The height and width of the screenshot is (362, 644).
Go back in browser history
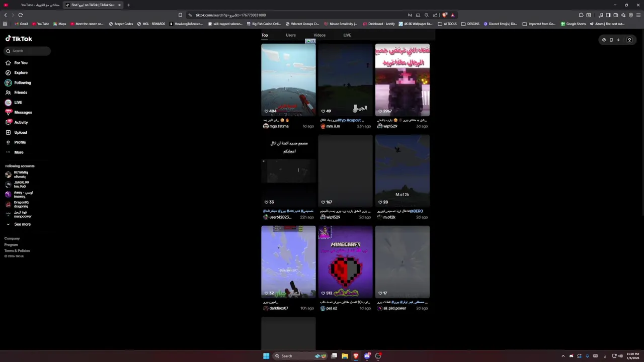coord(6,15)
